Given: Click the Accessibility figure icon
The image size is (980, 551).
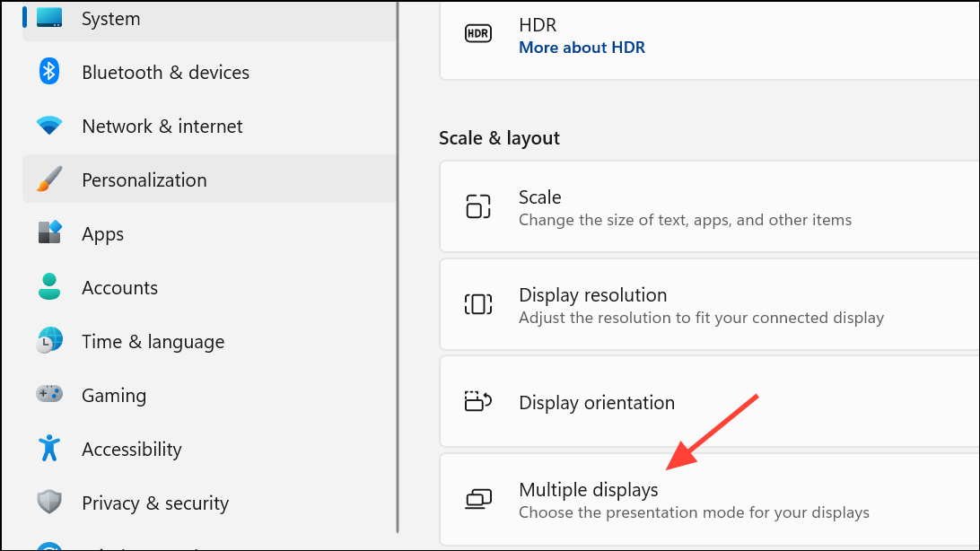Looking at the screenshot, I should pyautogui.click(x=49, y=449).
